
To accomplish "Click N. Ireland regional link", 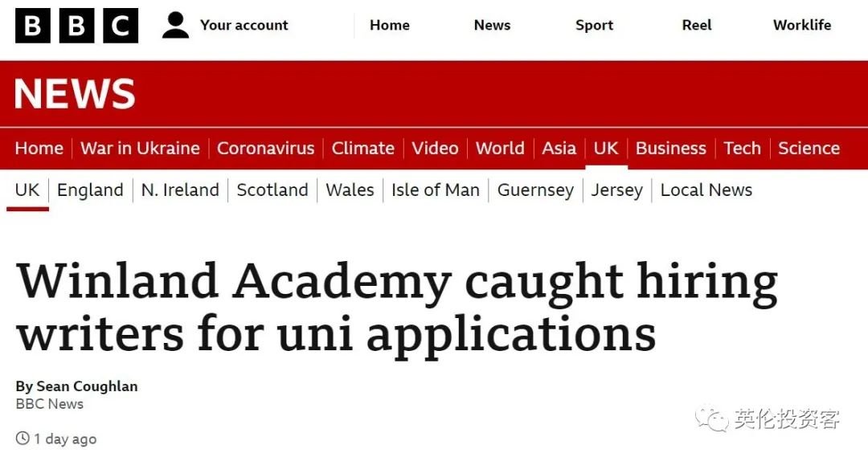I will (x=180, y=190).
